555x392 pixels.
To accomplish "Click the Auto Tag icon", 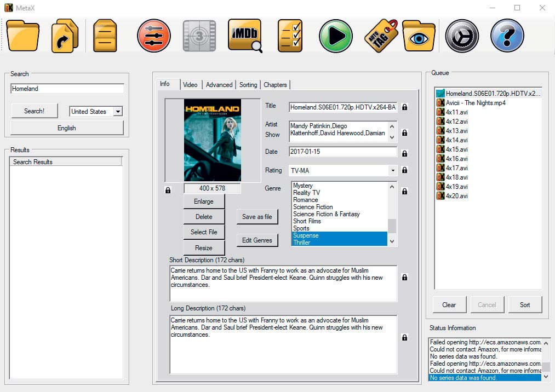I will (x=381, y=36).
